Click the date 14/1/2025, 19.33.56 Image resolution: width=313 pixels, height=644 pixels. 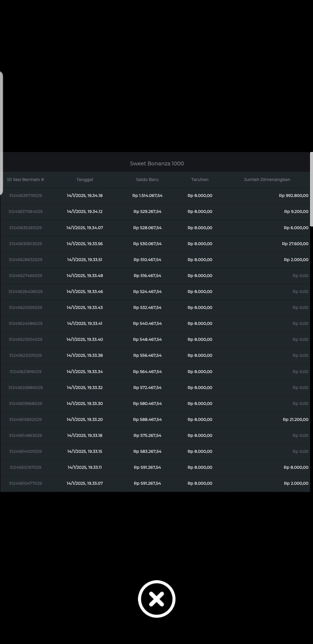85,244
